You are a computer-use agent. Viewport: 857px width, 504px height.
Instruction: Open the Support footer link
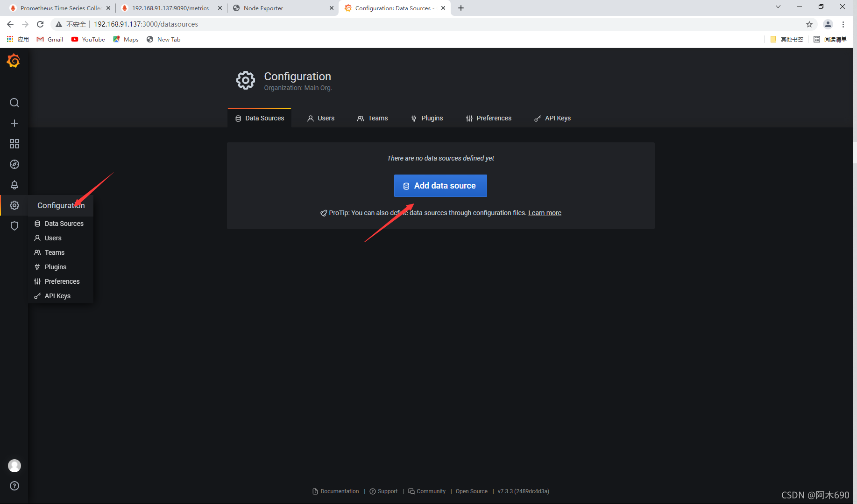[x=383, y=491]
